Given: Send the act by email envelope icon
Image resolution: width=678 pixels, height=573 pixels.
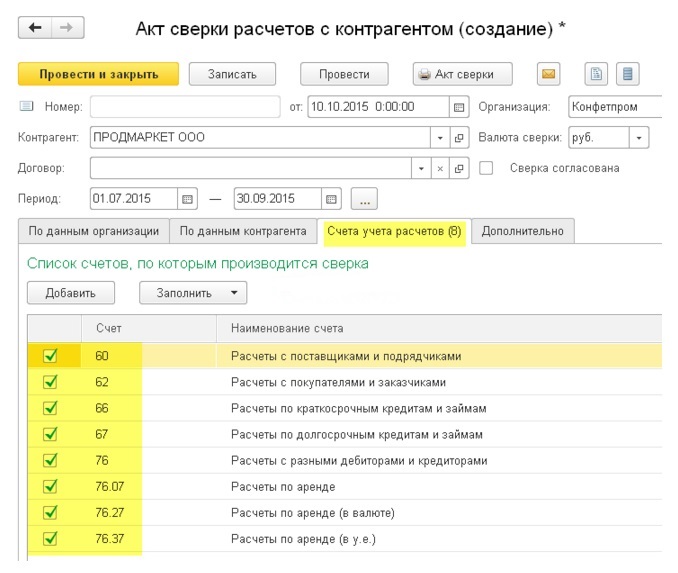Looking at the screenshot, I should [548, 74].
